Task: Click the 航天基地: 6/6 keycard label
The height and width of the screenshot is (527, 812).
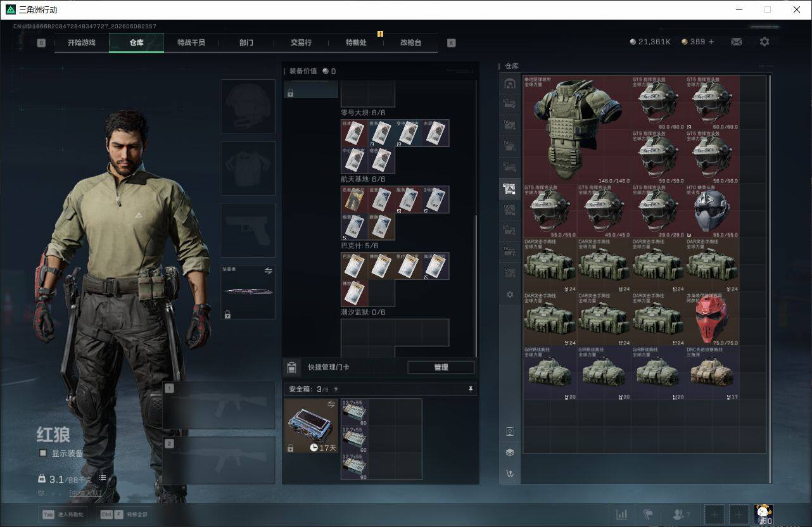Action: click(x=363, y=179)
